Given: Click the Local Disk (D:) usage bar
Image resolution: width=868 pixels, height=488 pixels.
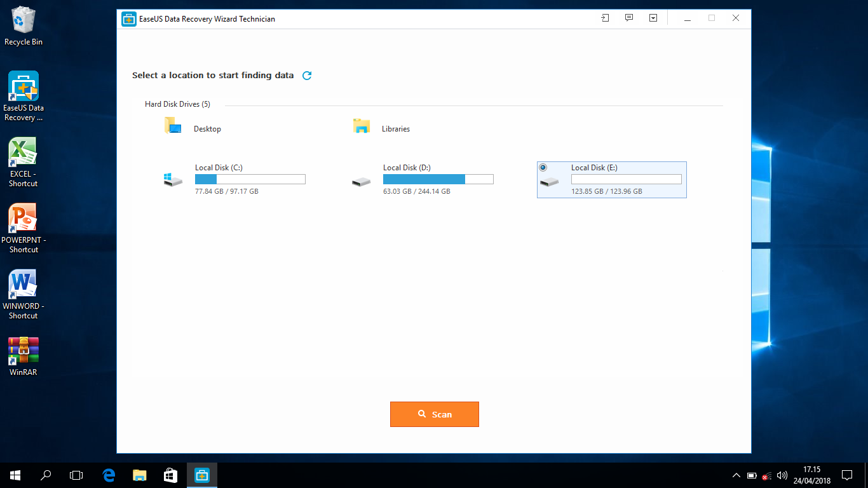Looking at the screenshot, I should click(438, 179).
